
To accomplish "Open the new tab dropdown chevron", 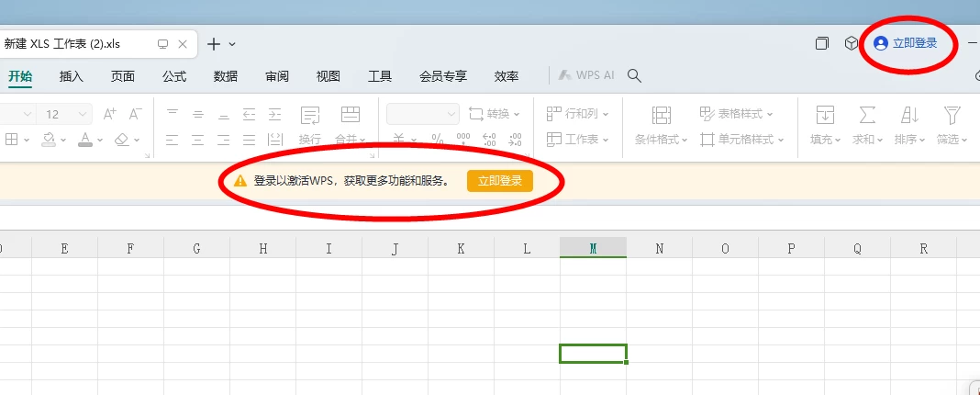I will [x=232, y=44].
